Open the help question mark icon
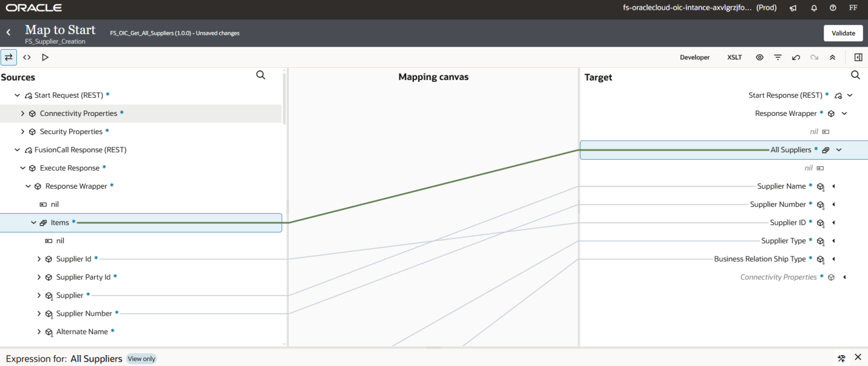Image resolution: width=868 pixels, height=366 pixels. pyautogui.click(x=833, y=8)
